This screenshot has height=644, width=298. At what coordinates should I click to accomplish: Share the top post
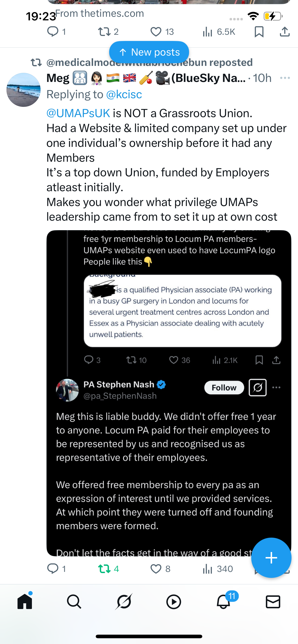tap(285, 32)
